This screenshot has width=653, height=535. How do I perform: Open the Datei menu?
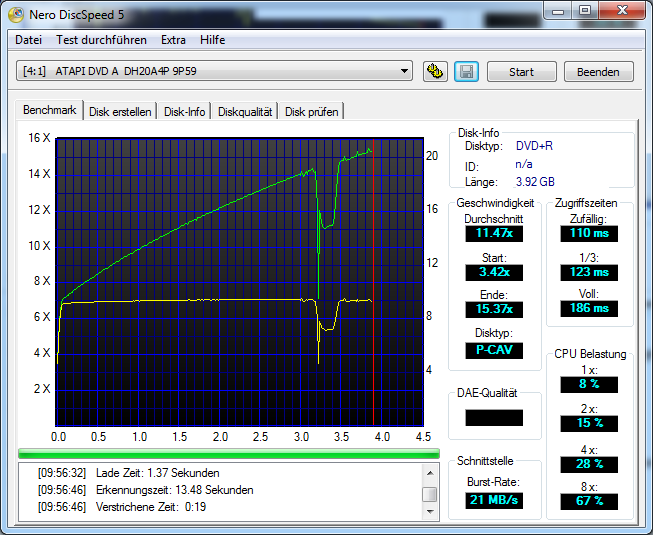tap(28, 40)
